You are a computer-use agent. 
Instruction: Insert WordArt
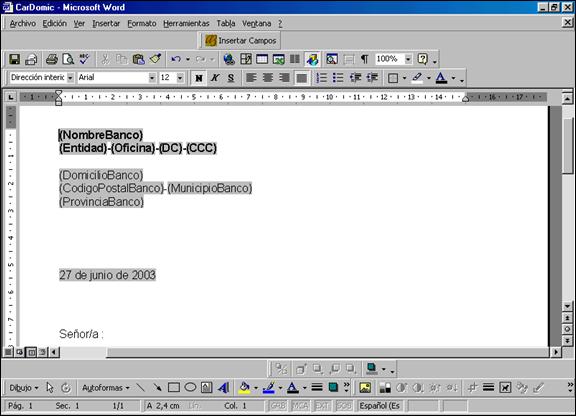pyautogui.click(x=223, y=387)
